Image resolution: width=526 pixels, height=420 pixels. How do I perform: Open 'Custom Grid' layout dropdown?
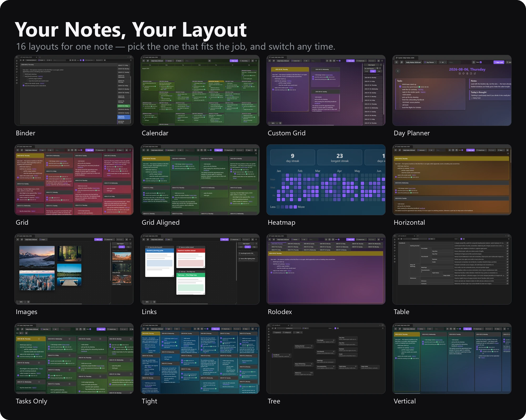coord(296,61)
